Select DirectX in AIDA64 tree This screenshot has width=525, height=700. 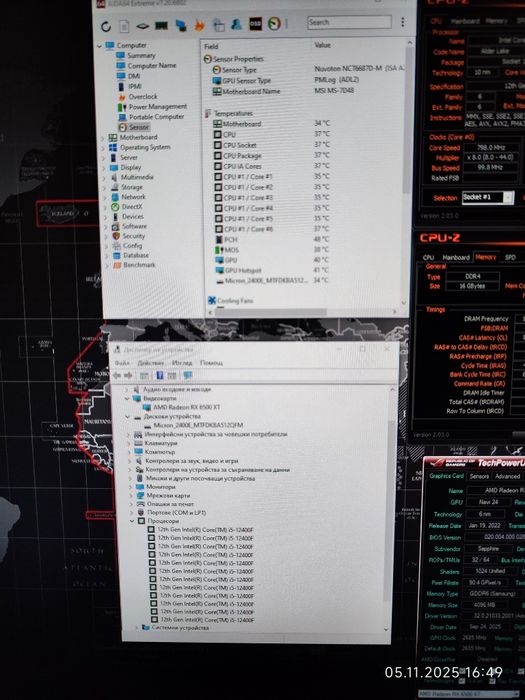[x=132, y=207]
